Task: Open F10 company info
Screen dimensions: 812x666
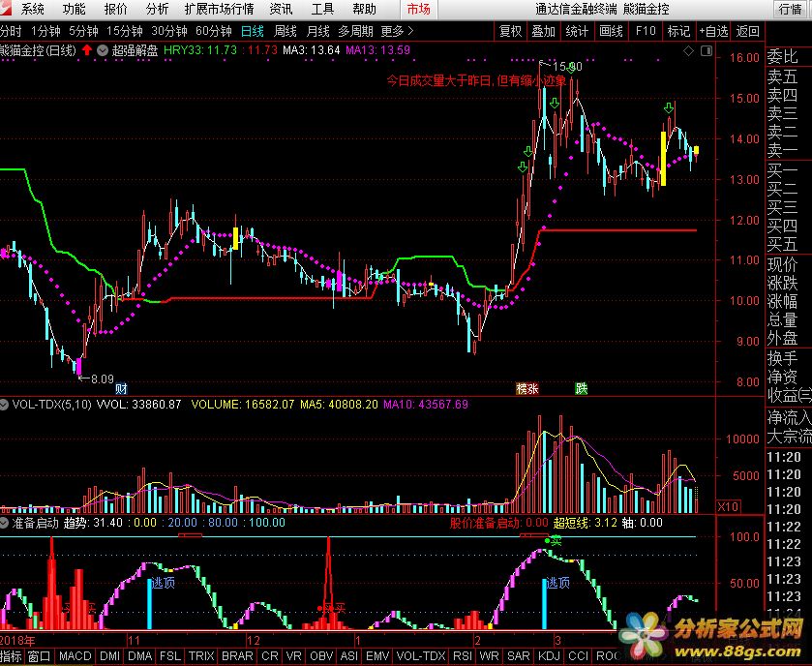Action: [x=646, y=32]
